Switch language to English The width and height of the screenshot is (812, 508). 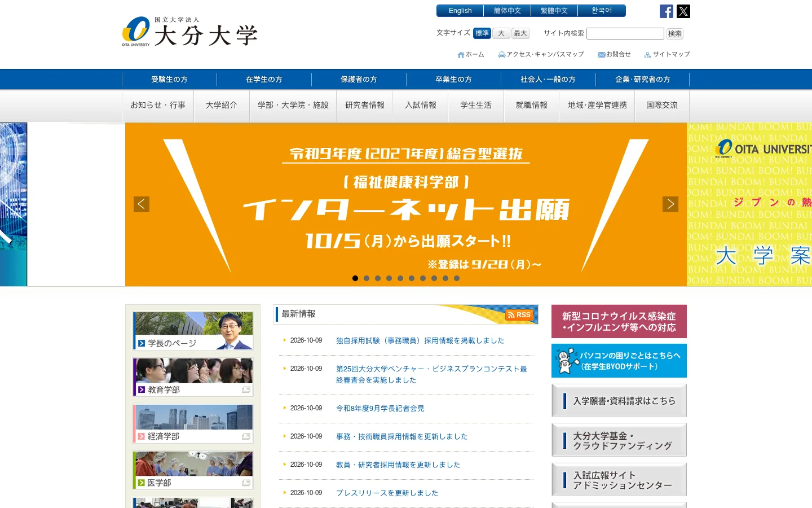pos(460,11)
